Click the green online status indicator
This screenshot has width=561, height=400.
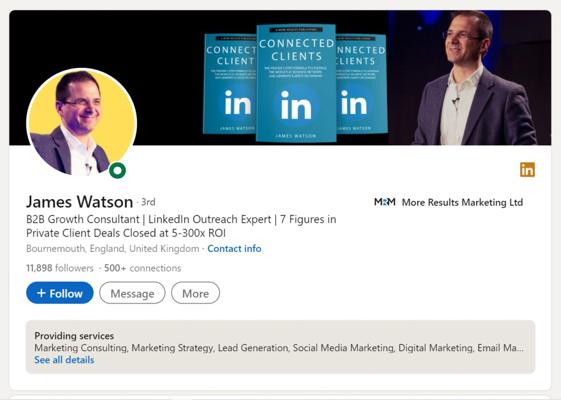[x=117, y=170]
